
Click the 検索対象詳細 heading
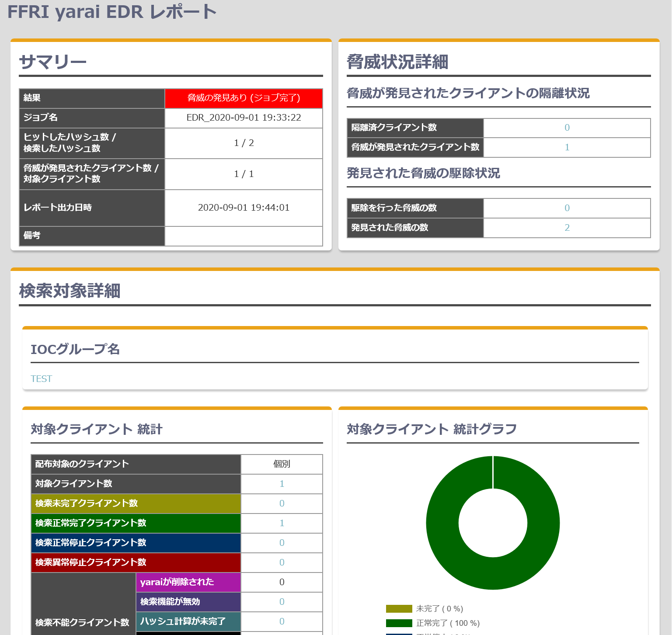coord(70,291)
